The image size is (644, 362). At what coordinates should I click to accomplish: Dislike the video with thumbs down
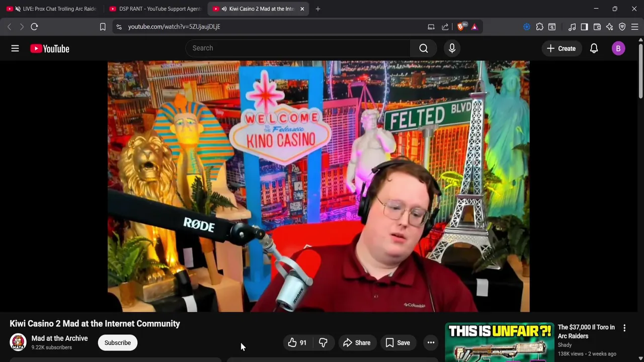[x=323, y=343]
